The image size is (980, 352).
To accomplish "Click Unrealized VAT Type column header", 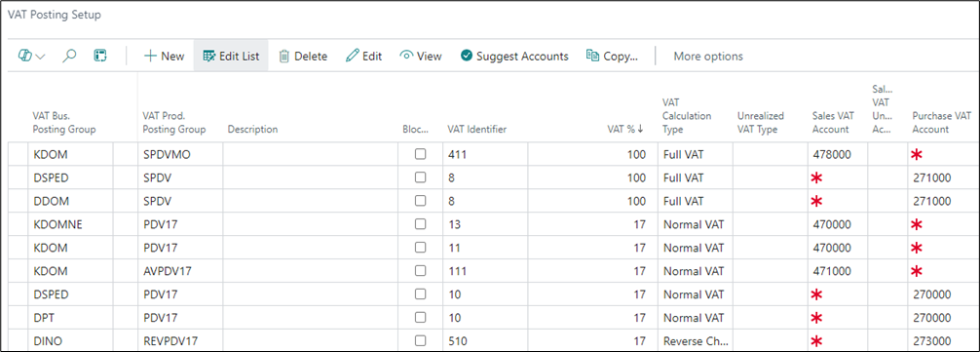I will point(761,123).
